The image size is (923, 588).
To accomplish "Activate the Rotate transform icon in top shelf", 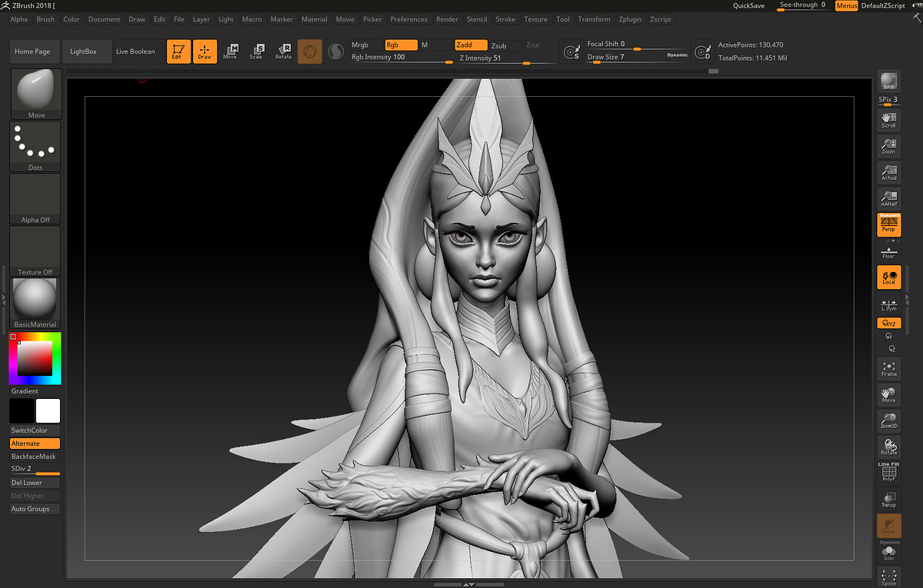I will (283, 51).
